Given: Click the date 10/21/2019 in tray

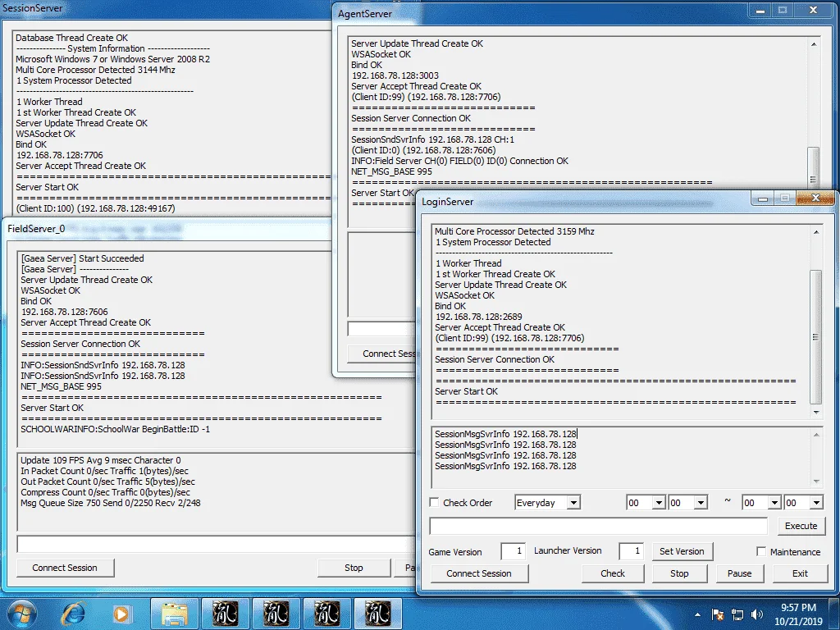Looking at the screenshot, I should [798, 622].
